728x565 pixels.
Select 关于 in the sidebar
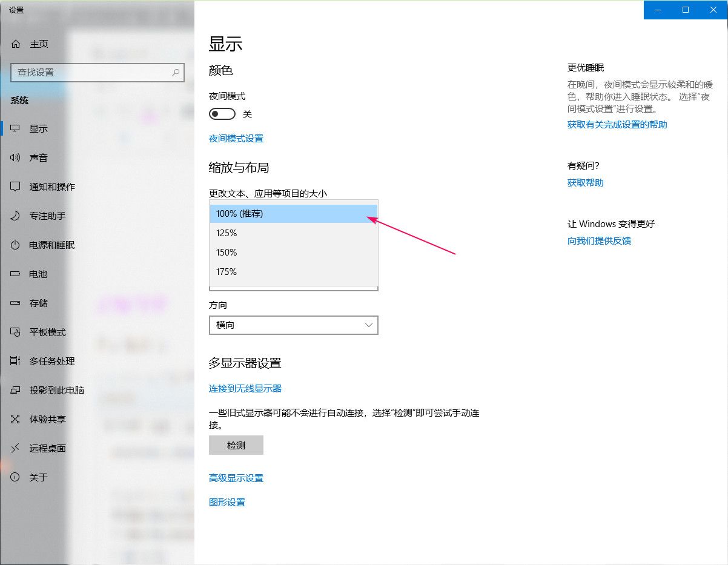pyautogui.click(x=97, y=478)
